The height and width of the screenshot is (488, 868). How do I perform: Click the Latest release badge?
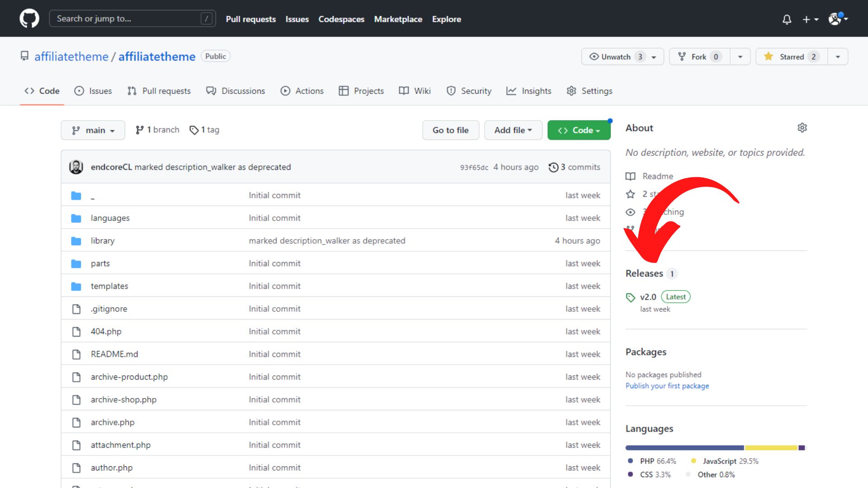point(675,297)
